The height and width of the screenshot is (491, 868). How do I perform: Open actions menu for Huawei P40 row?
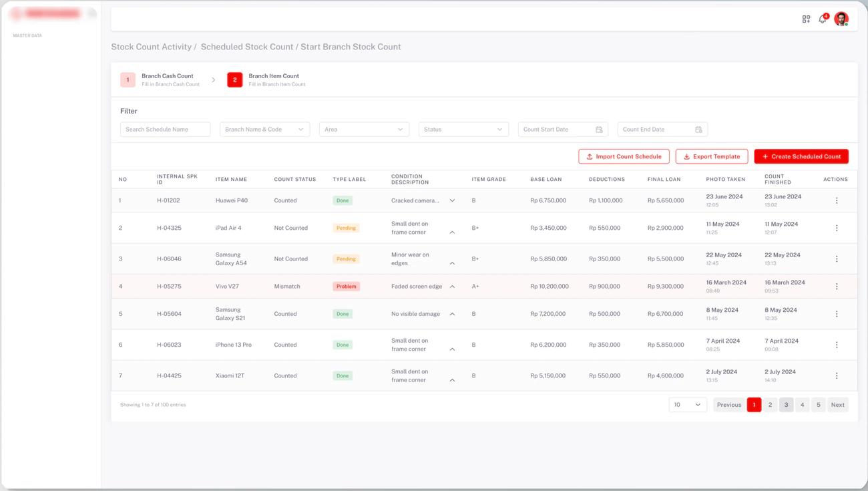click(837, 200)
